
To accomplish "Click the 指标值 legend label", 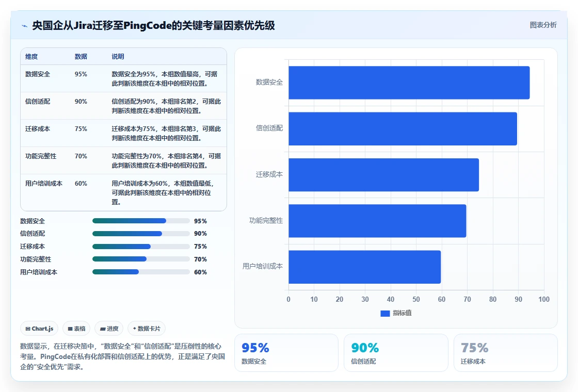I will click(402, 313).
